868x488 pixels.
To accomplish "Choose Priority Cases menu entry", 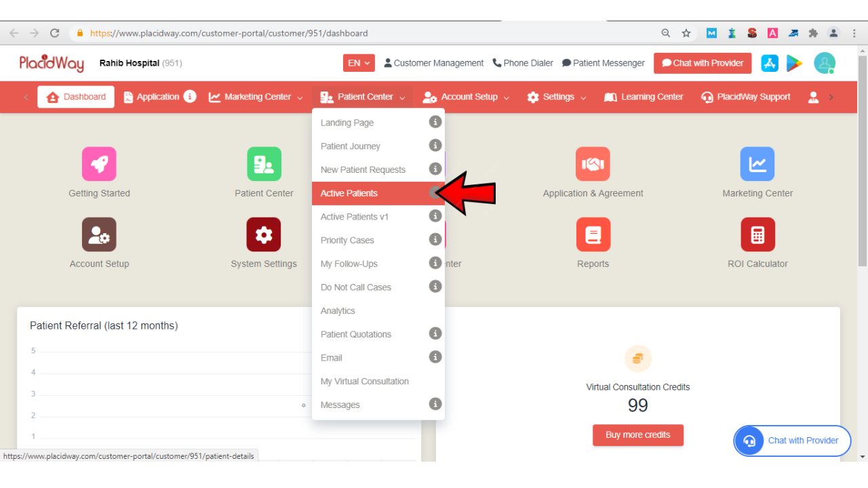I will (x=347, y=241).
